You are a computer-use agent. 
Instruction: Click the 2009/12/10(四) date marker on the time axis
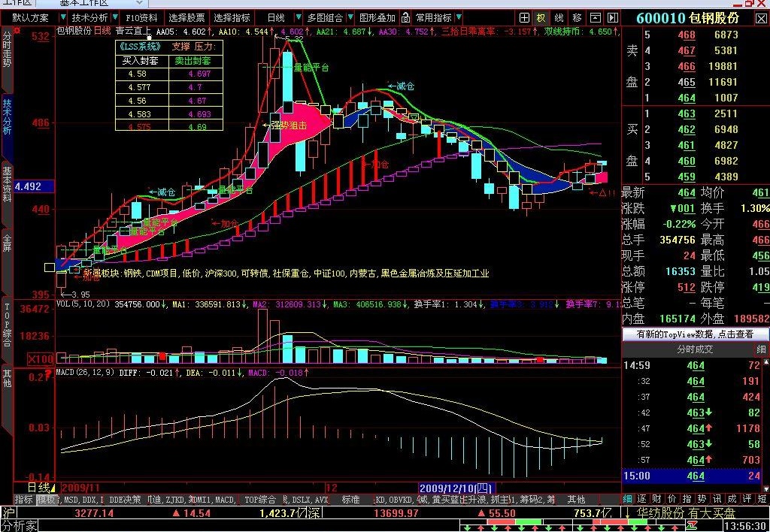coord(456,488)
